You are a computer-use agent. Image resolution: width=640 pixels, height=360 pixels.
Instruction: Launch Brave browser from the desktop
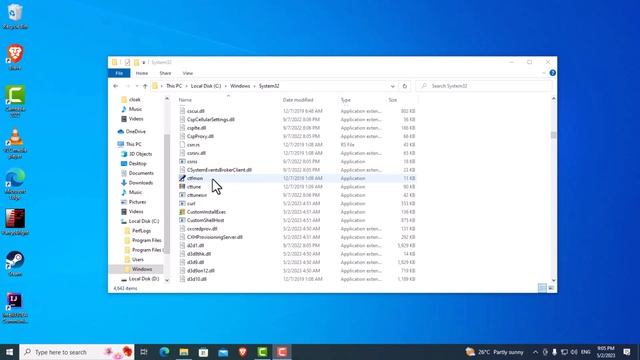(x=15, y=57)
